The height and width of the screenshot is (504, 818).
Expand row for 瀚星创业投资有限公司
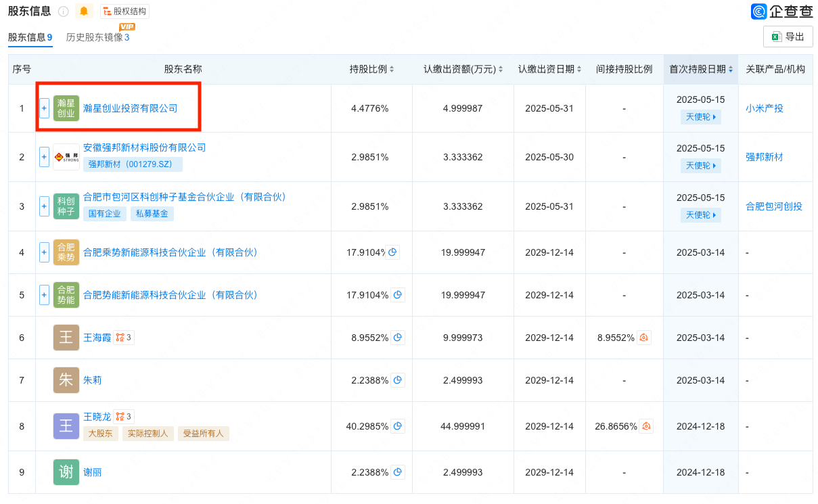44,108
